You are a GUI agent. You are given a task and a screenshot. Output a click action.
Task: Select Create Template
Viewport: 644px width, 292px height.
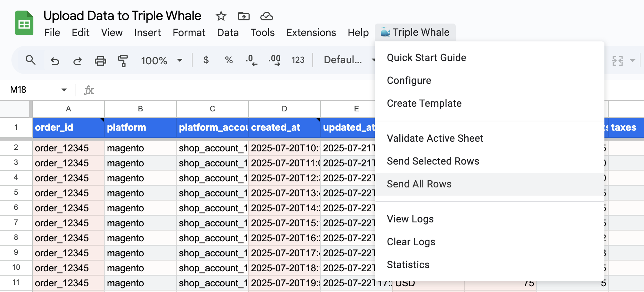point(490,104)
